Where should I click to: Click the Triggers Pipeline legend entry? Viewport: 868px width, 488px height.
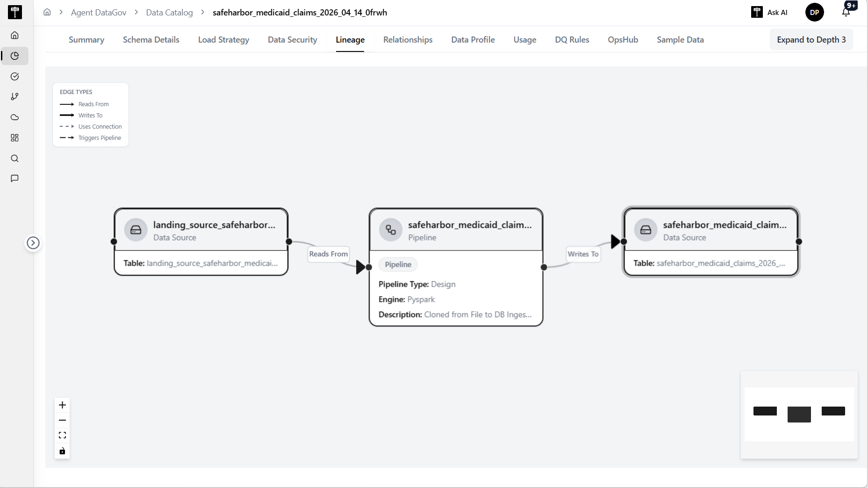(x=91, y=138)
